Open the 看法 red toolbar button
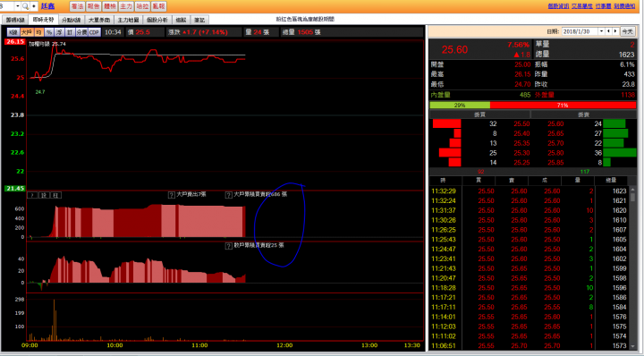Viewport: 644px width, 356px height. (77, 6)
